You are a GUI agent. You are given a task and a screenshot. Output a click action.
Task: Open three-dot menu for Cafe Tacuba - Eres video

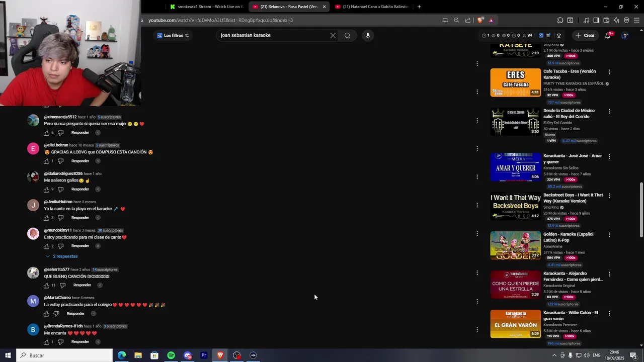(x=609, y=72)
